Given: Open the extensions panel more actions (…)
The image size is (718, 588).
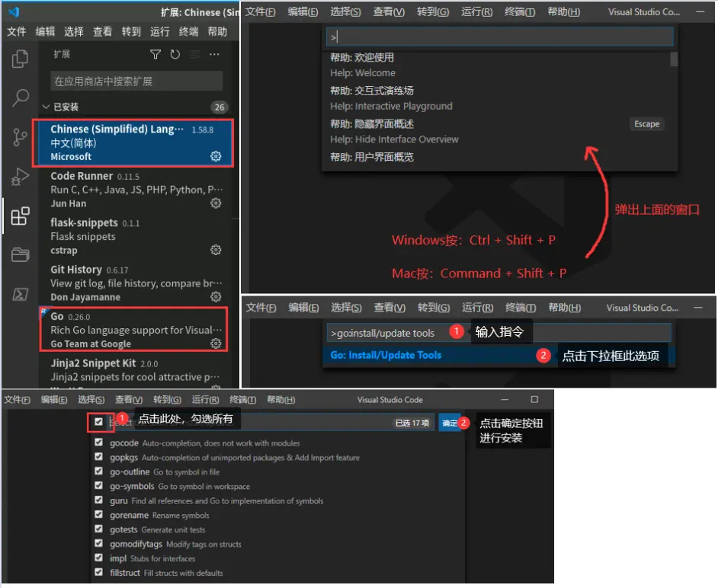Looking at the screenshot, I should coord(214,54).
